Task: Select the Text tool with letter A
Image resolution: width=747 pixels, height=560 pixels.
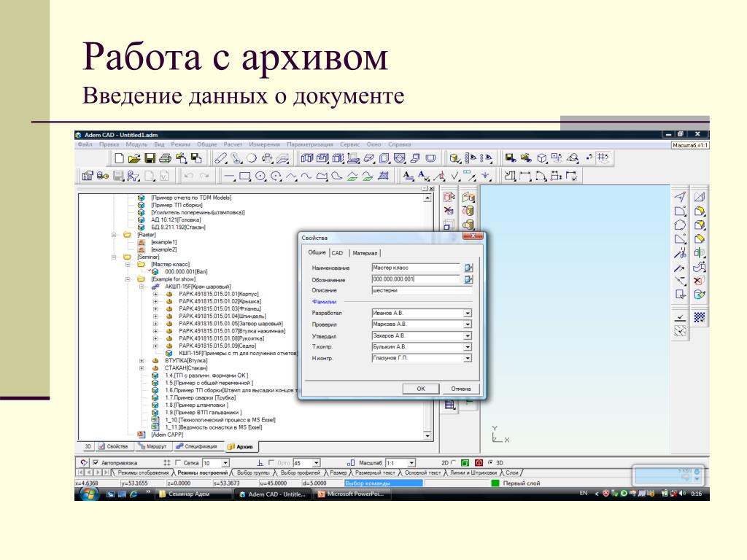Action: tap(408, 176)
